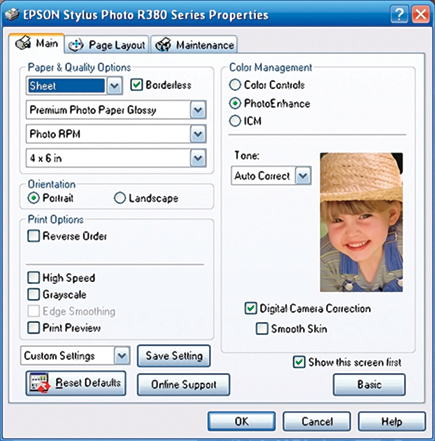Screen dimensions: 435x441
Task: Click the girl photo preview thumbnail
Action: click(361, 222)
